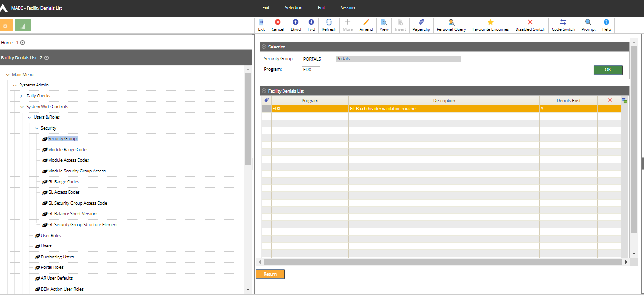Image resolution: width=644 pixels, height=295 pixels.
Task: Open GL Balance Sheet Versions
Action: tap(73, 214)
